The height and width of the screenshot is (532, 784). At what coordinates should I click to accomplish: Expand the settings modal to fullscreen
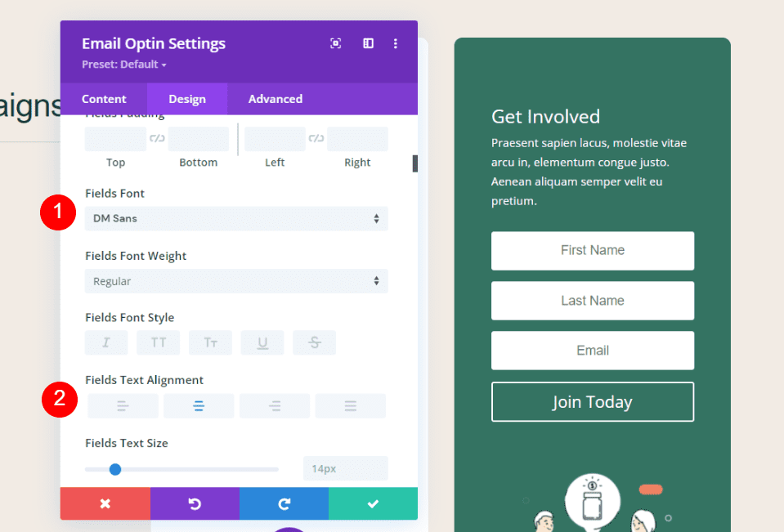pyautogui.click(x=335, y=43)
